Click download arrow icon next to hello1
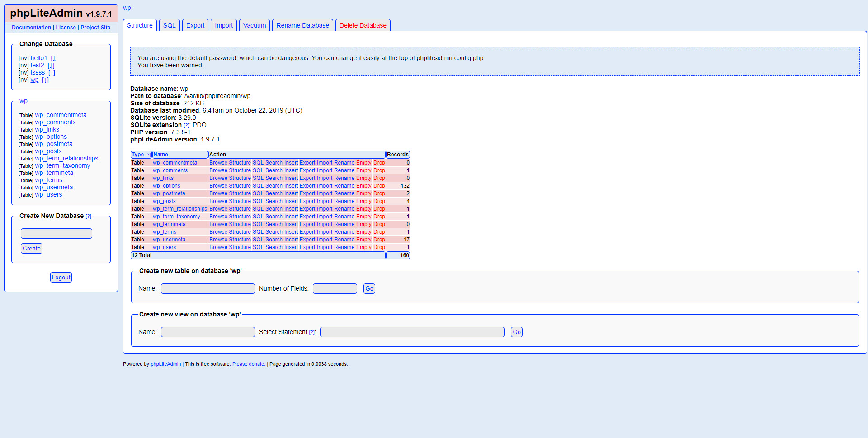 54,58
